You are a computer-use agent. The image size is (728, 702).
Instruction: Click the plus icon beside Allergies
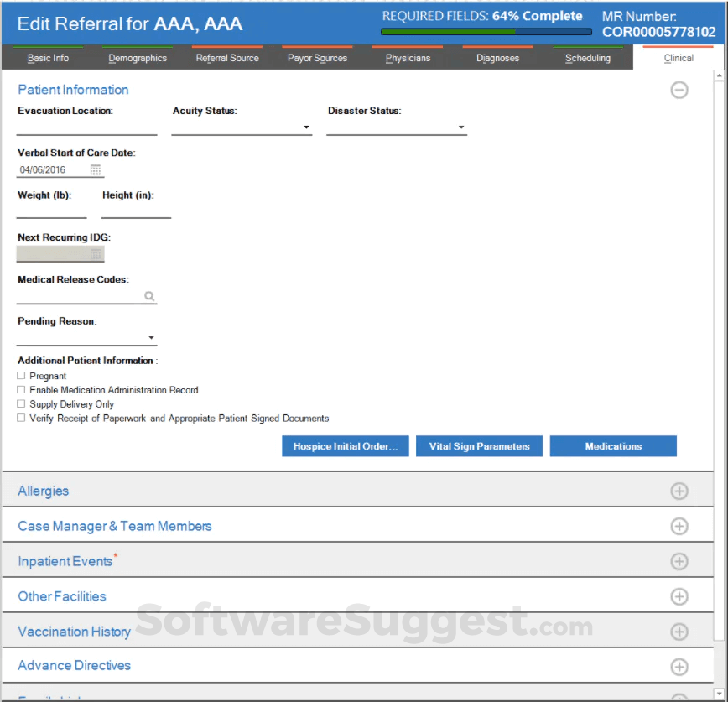pyautogui.click(x=679, y=491)
